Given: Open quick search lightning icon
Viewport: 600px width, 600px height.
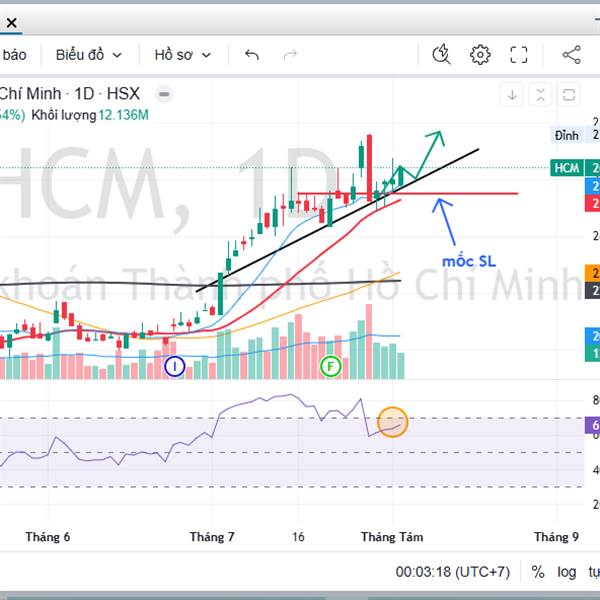Looking at the screenshot, I should point(441,54).
